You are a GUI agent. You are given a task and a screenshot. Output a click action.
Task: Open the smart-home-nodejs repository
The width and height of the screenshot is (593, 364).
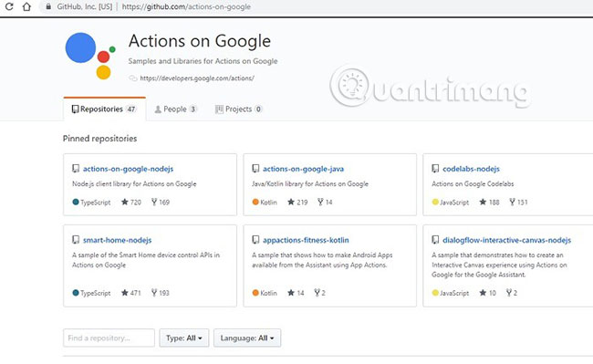pos(118,240)
